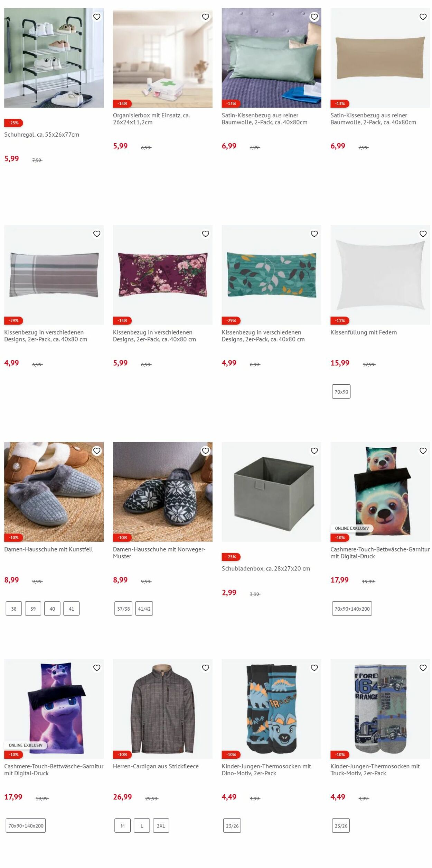Select 23/26 size for Dino-Motiv socks
Screen dimensions: 432x868
[232, 825]
